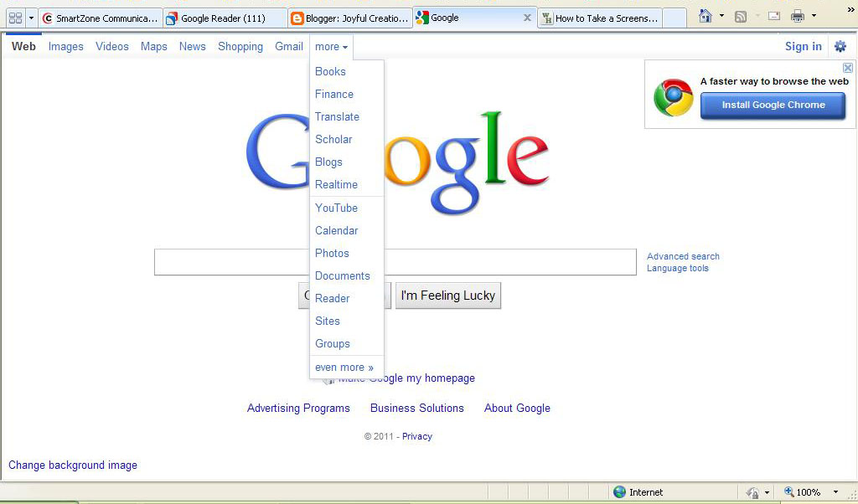Open Privacy link in footer
Image resolution: width=858 pixels, height=504 pixels.
[417, 436]
